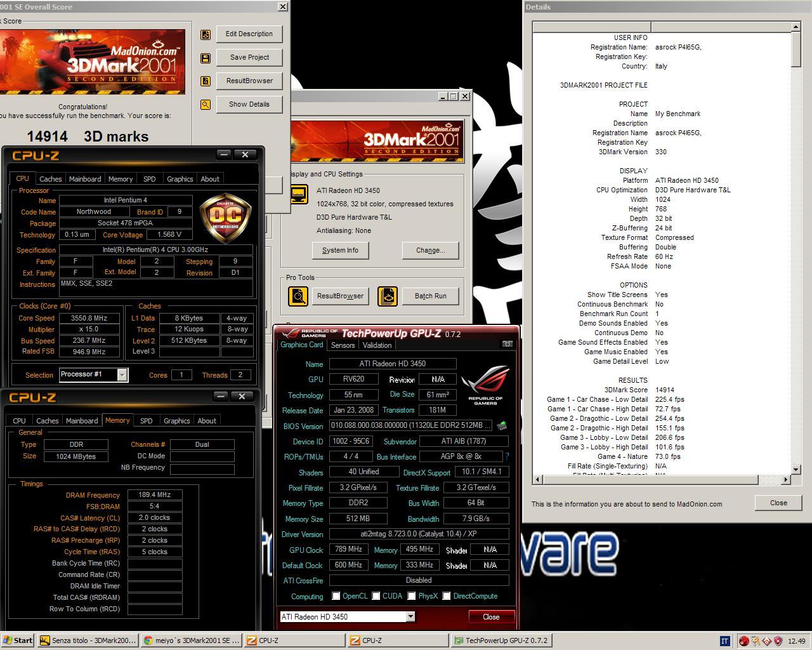Toggle the DirectCompute checkbox
The width and height of the screenshot is (812, 650).
(447, 596)
